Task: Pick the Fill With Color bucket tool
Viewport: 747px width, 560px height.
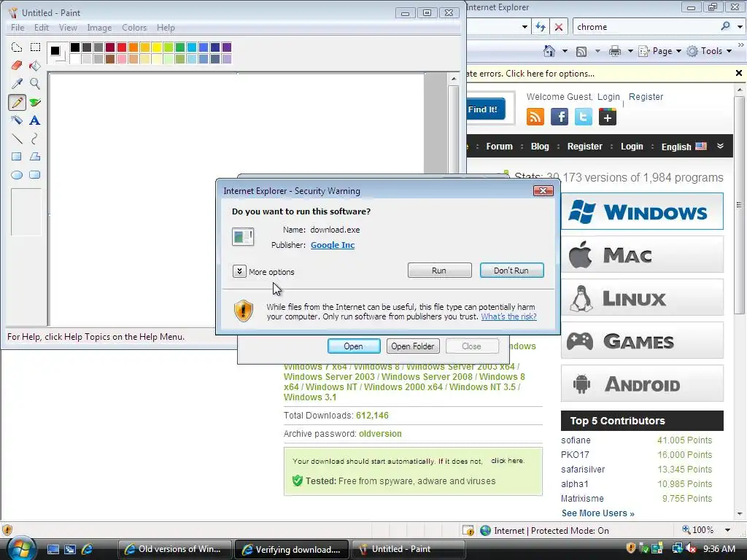Action: pos(35,65)
